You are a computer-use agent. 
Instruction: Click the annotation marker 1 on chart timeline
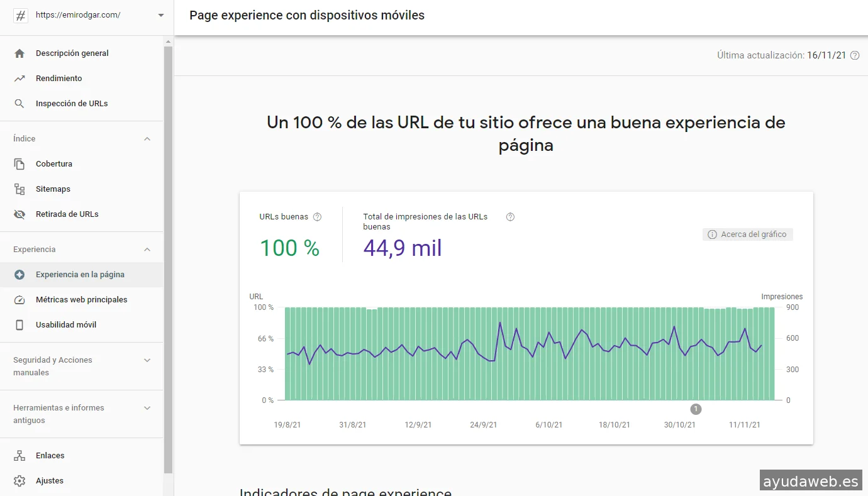coord(696,409)
